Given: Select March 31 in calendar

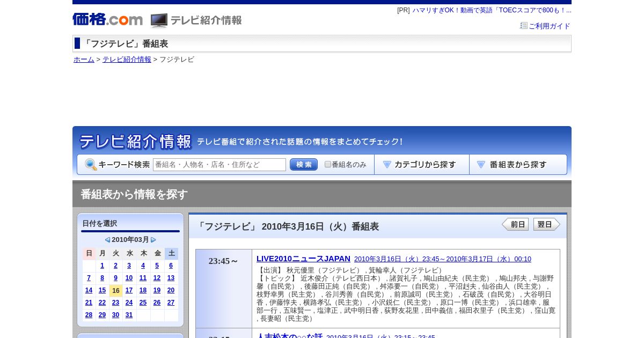Looking at the screenshot, I should 129,315.
